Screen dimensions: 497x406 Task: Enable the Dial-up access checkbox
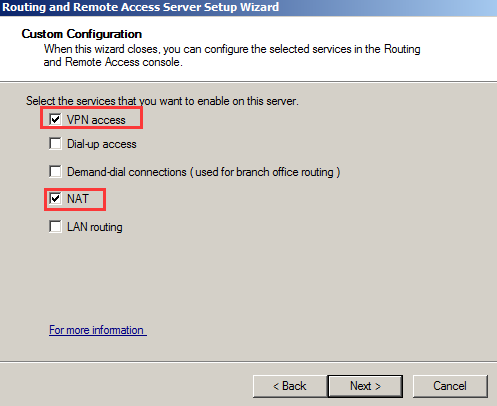click(55, 144)
